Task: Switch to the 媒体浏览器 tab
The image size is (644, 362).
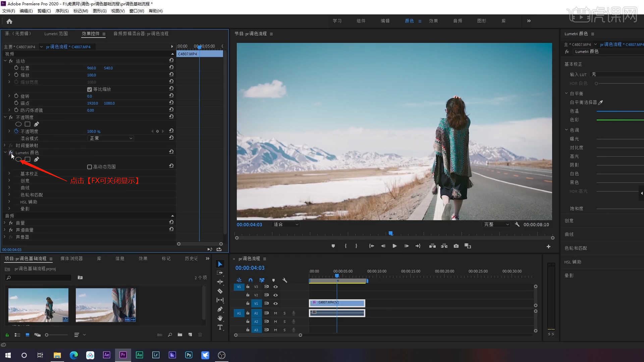Action: (71, 259)
